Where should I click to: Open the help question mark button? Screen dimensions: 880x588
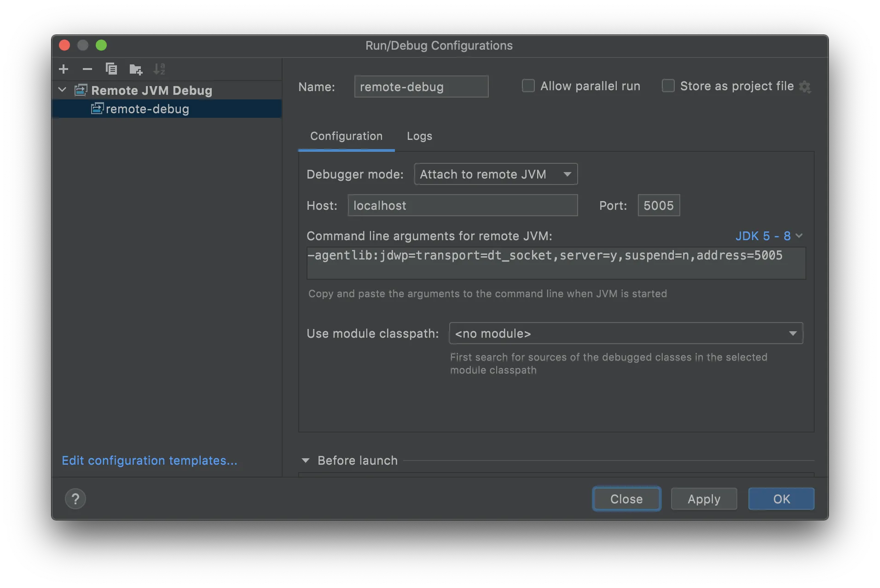click(75, 499)
